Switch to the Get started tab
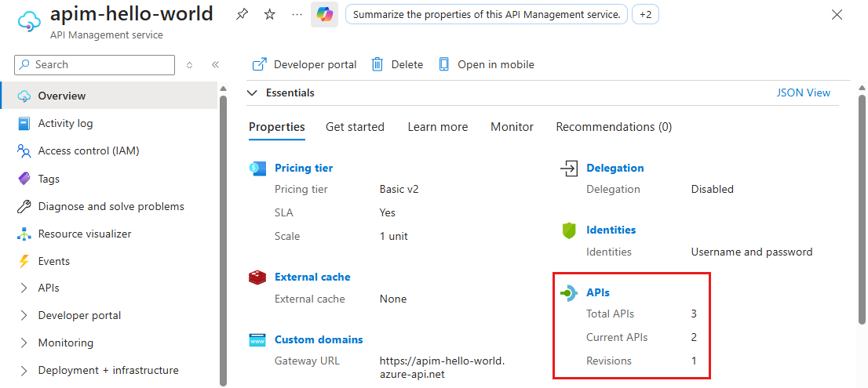 point(355,127)
